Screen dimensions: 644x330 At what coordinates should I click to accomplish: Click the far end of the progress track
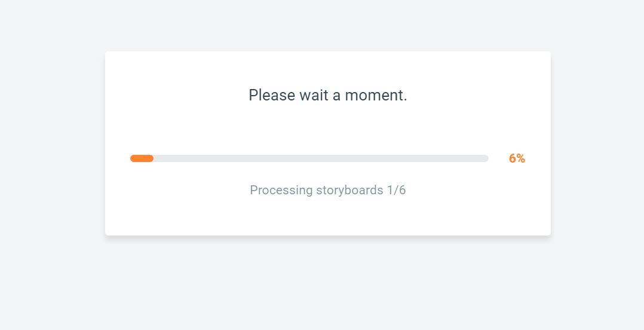[486, 158]
